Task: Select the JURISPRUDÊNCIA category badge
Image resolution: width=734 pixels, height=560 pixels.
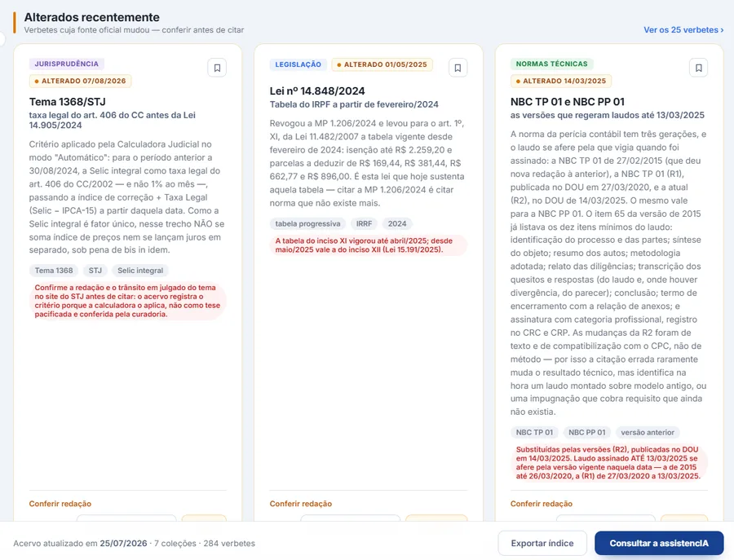Action: click(67, 64)
